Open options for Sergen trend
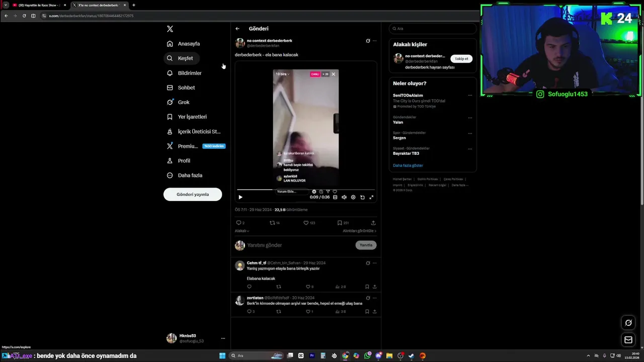 coord(470,134)
